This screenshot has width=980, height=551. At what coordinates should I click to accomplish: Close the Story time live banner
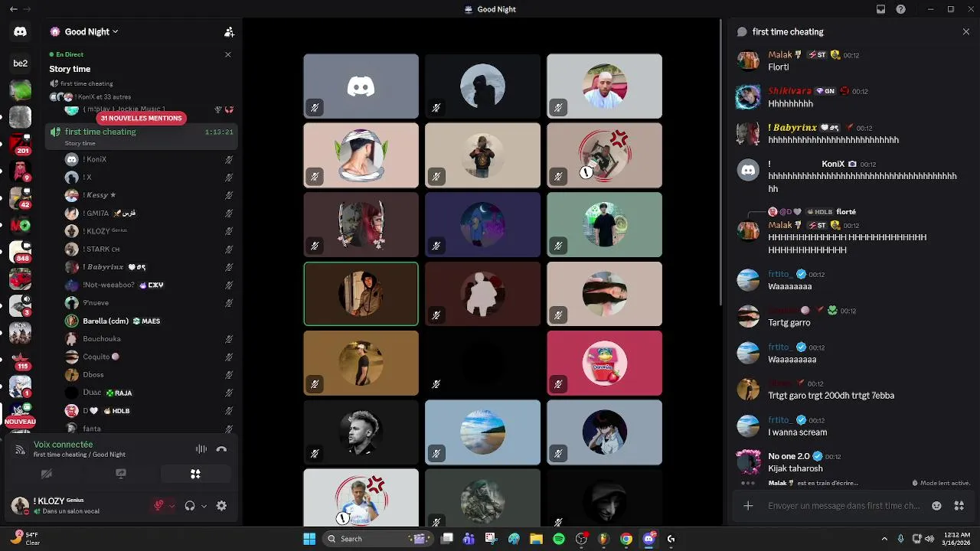(227, 54)
